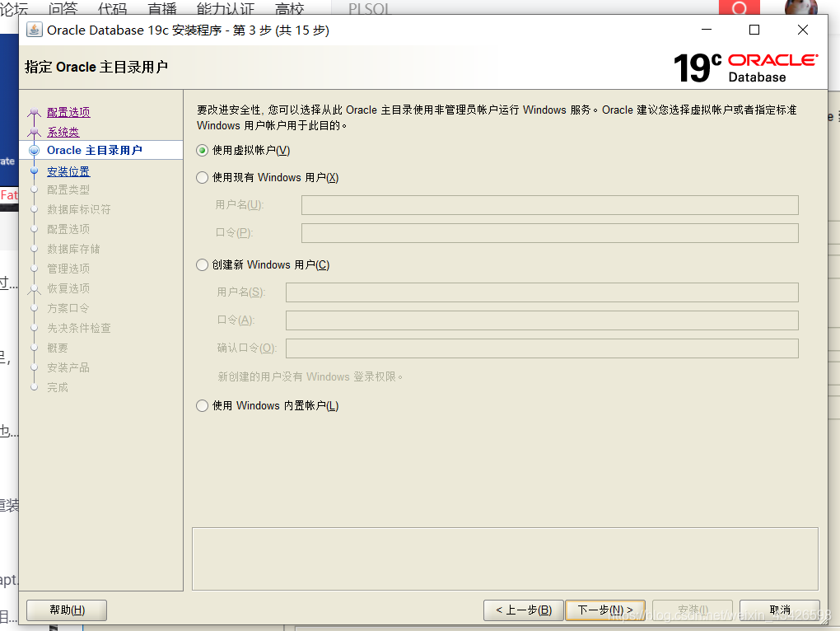Click the 方案口令 step label
This screenshot has width=840, height=631.
[68, 309]
